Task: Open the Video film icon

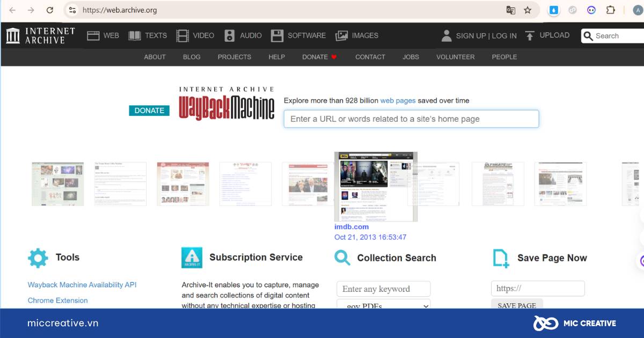Action: tap(182, 35)
